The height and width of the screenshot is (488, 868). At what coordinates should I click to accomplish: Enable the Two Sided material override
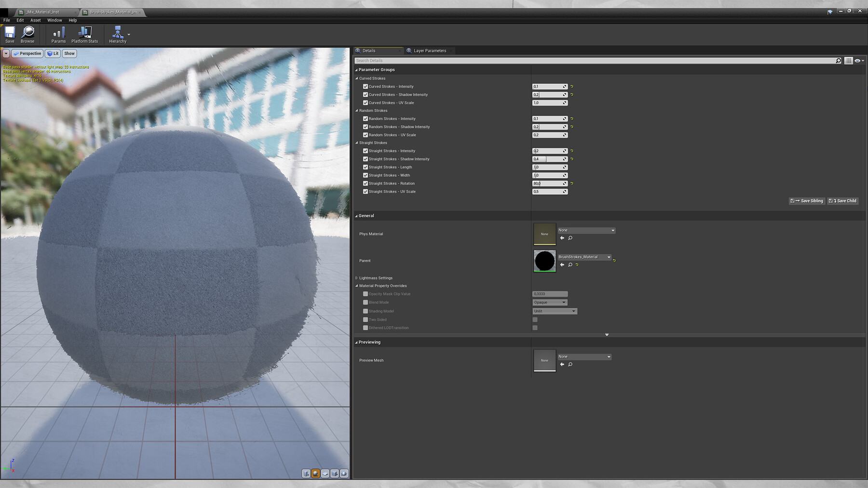coord(366,319)
